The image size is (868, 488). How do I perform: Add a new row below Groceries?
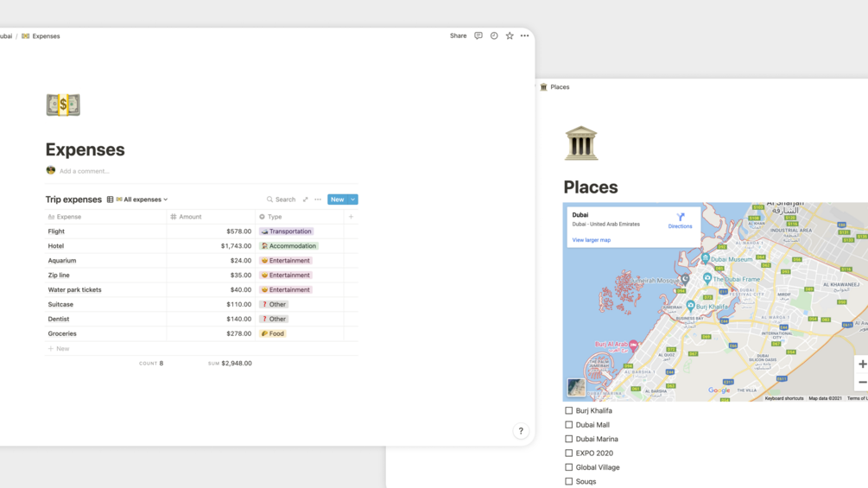pos(59,349)
